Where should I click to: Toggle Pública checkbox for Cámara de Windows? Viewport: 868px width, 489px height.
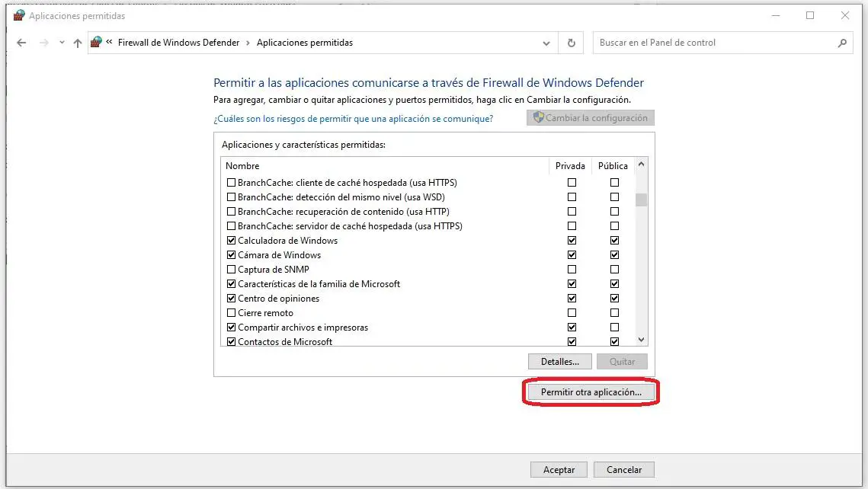[614, 255]
